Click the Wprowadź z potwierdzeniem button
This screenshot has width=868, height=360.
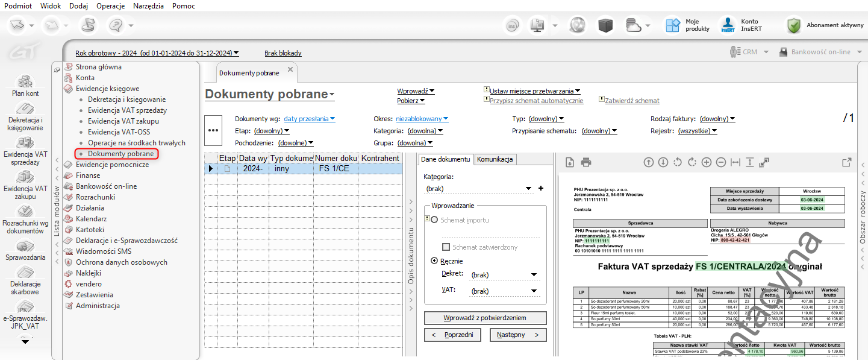coord(485,318)
